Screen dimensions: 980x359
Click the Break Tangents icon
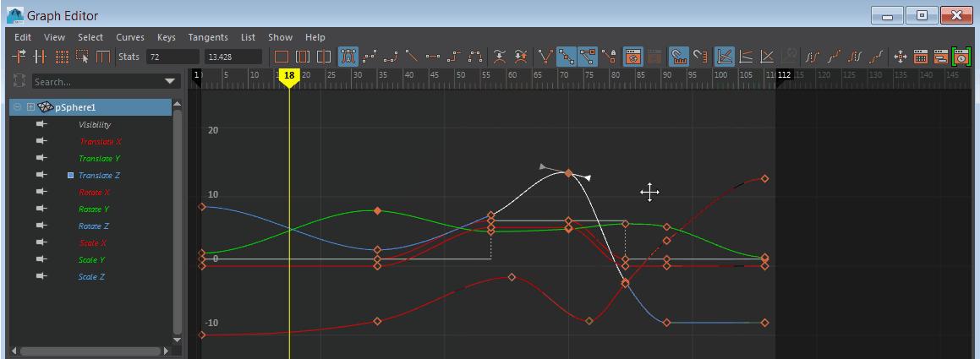(546, 57)
